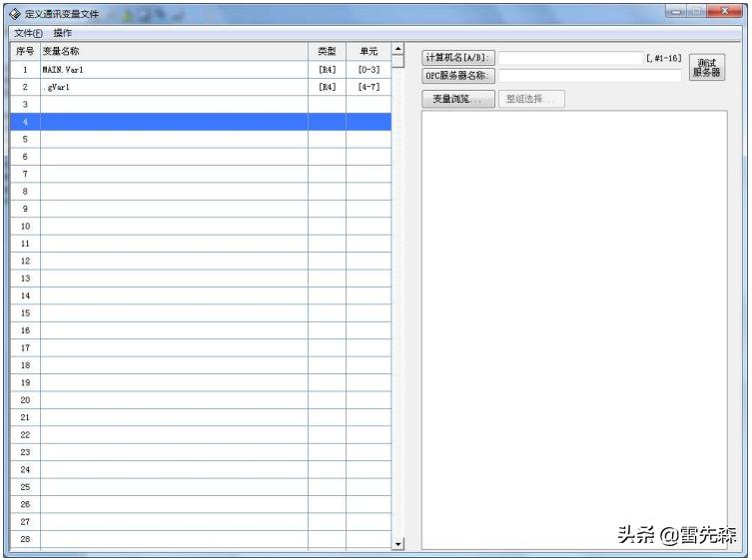Viewport: 752px width, 560px height.
Task: Minimize the 定义通讯变量文件 window
Action: pyautogui.click(x=676, y=12)
